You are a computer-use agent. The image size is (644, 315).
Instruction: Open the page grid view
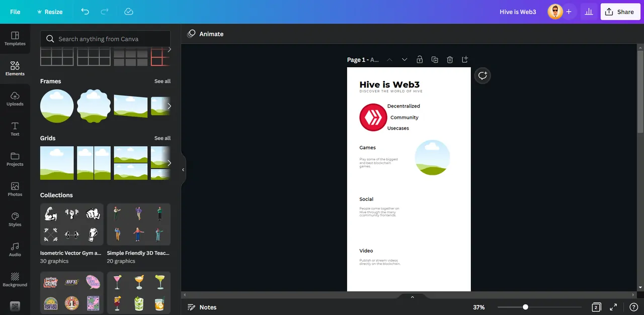pyautogui.click(x=596, y=307)
